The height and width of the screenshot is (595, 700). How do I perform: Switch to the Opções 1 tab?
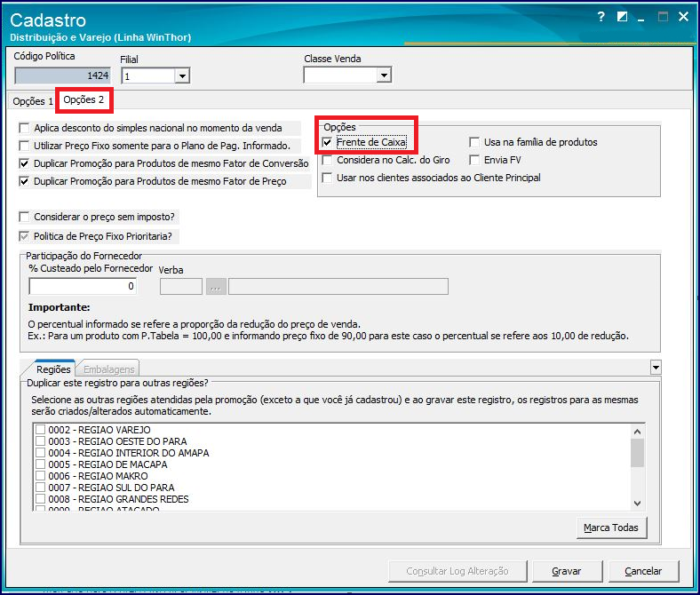tap(33, 101)
